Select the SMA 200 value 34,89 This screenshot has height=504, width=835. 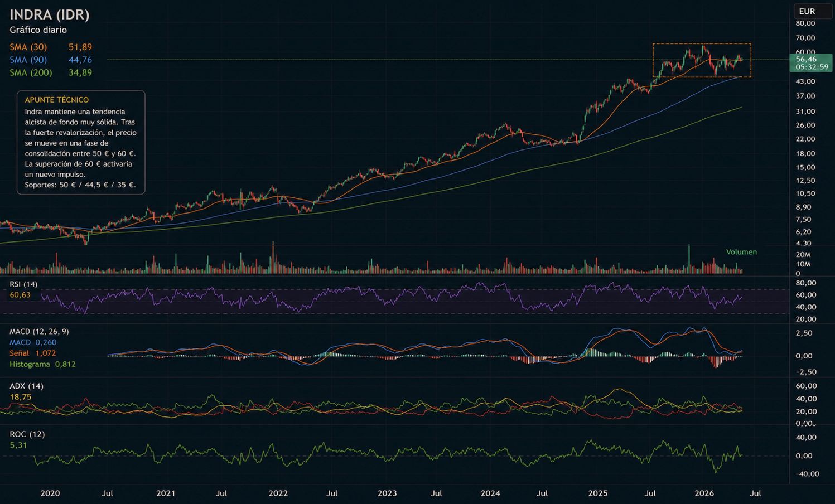tap(80, 73)
